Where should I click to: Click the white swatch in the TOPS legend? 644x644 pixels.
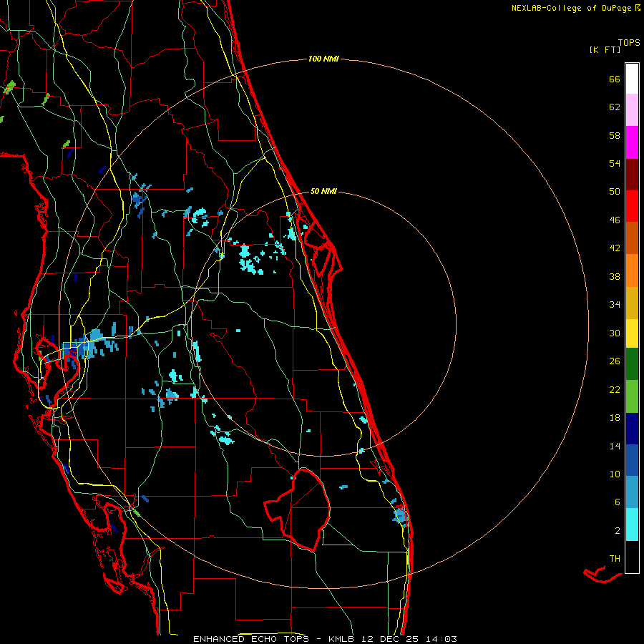point(632,79)
